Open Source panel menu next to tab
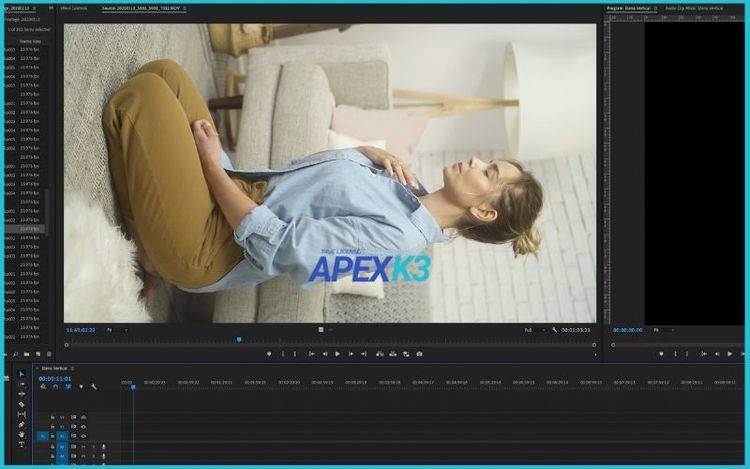The image size is (750, 469). coord(185,9)
